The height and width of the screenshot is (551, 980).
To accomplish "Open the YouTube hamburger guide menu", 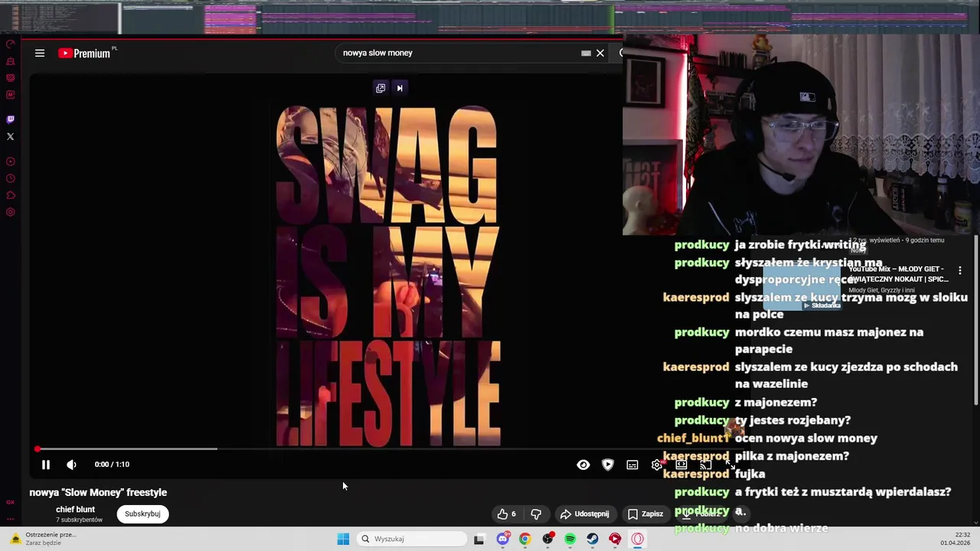I will (40, 53).
